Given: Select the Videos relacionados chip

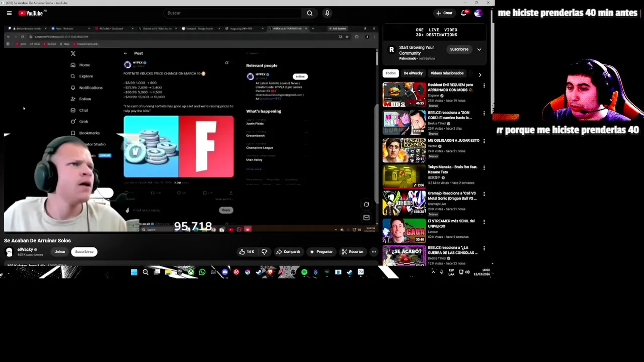Looking at the screenshot, I should (x=447, y=73).
